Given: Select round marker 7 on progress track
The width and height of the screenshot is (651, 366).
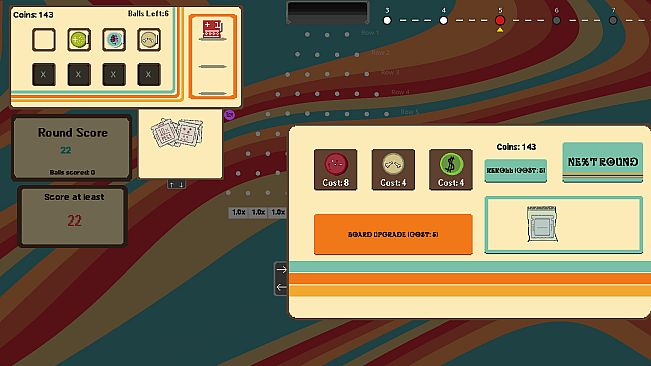Looking at the screenshot, I should (613, 20).
